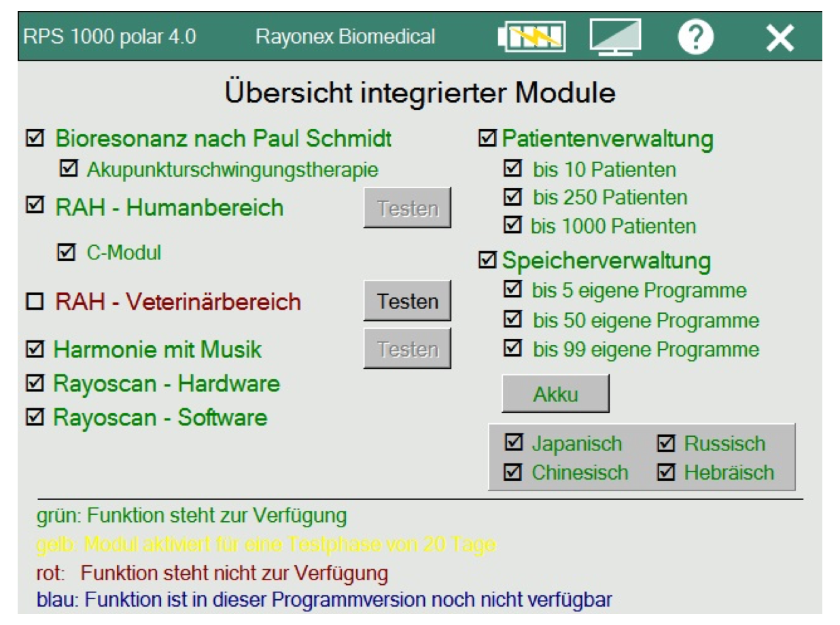Uncheck Rayoscan - Hardware module

[35, 384]
